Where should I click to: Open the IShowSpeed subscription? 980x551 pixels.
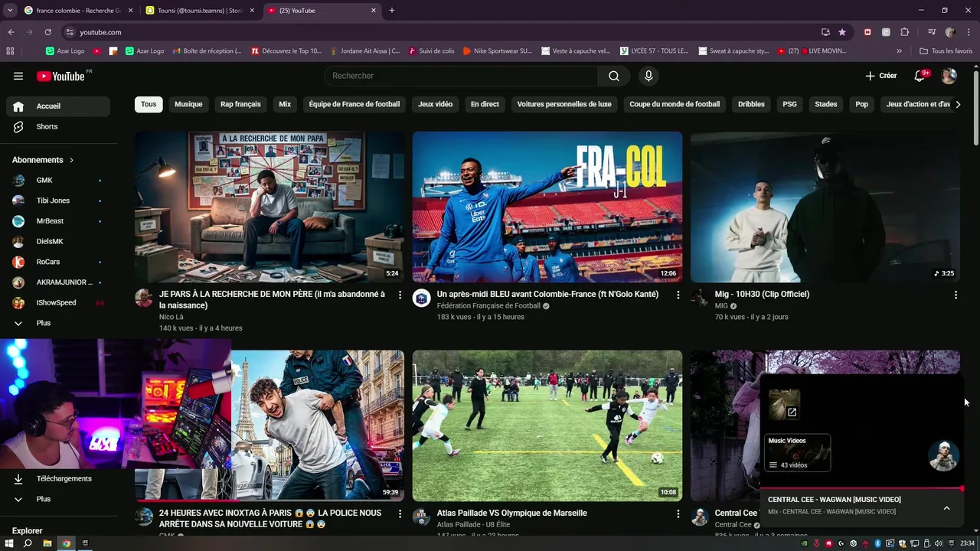(x=58, y=302)
